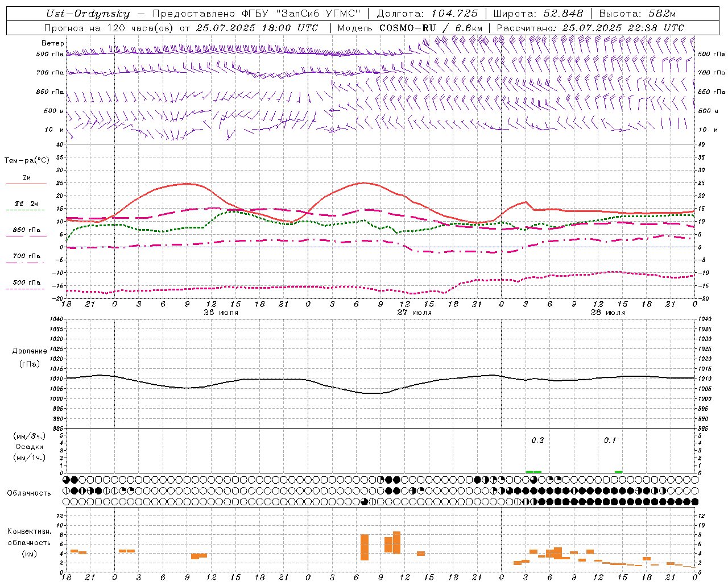The image size is (728, 582).
Task: Click the '(гПа)' pressure unit label
Action: coord(30,364)
